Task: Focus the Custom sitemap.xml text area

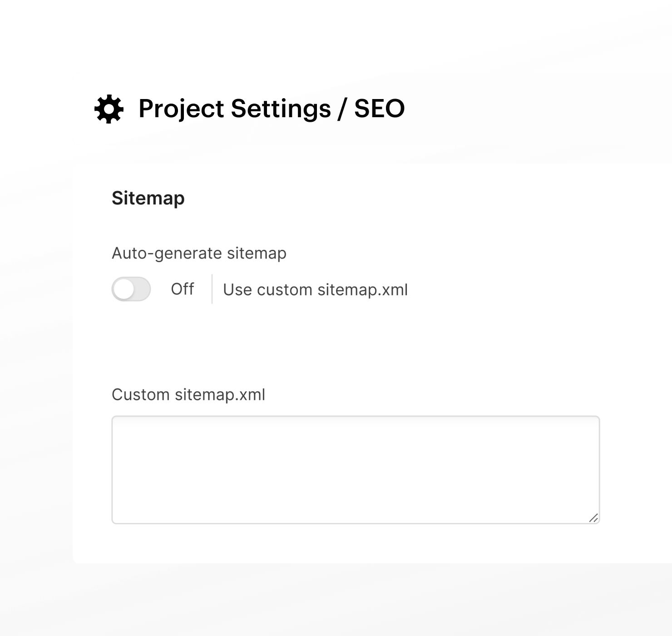Action: pyautogui.click(x=356, y=470)
